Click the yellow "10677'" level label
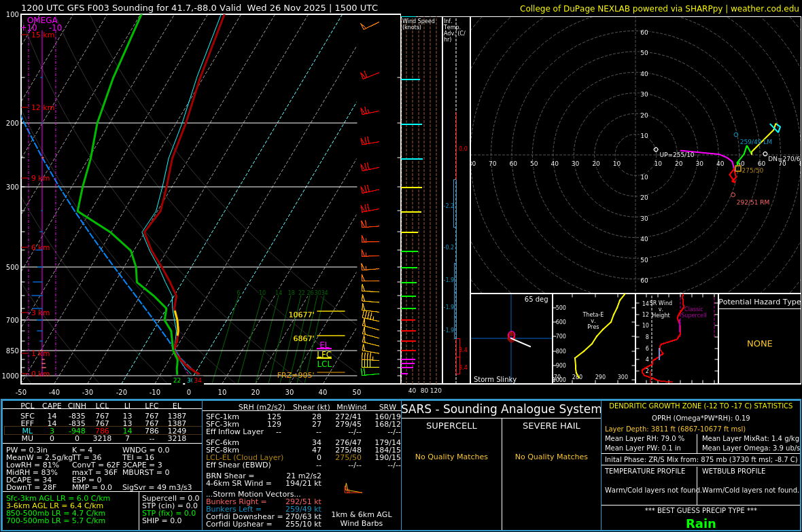 coord(301,315)
